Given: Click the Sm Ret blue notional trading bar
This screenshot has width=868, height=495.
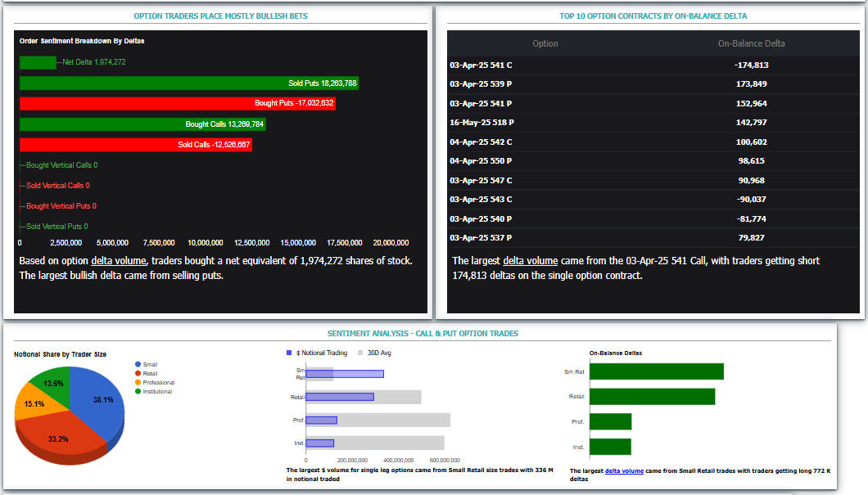Looking at the screenshot, I should 345,374.
